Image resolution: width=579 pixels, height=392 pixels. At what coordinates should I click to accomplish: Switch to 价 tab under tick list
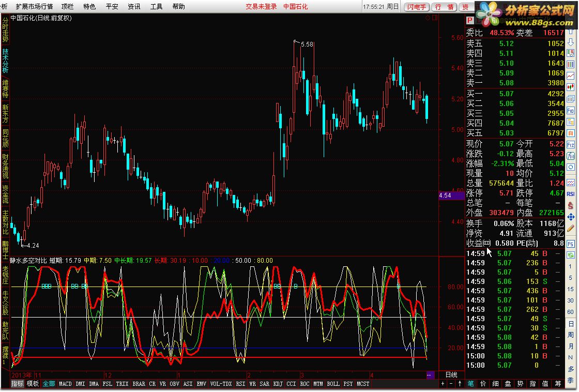tap(483, 384)
